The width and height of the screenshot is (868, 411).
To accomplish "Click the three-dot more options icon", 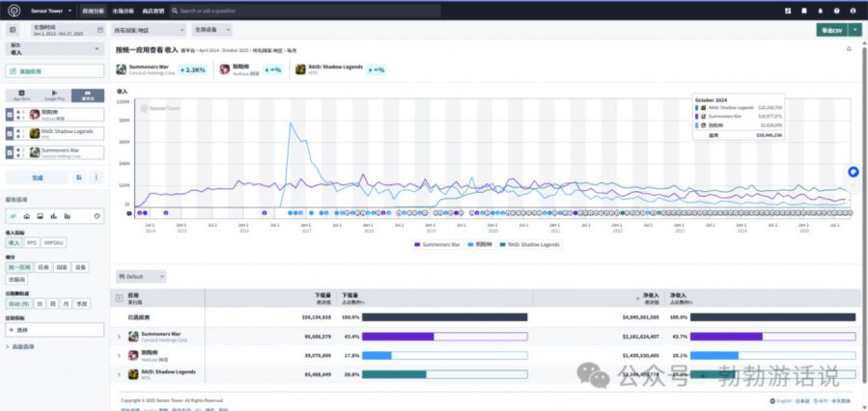I will pos(95,178).
